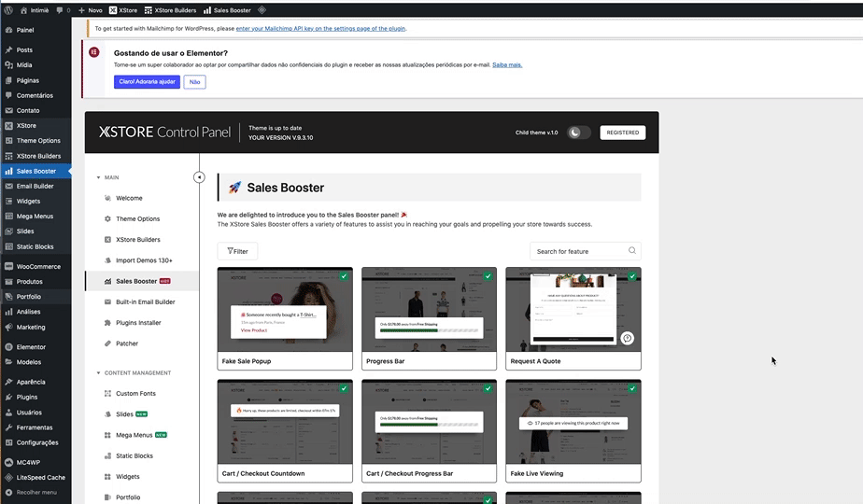Open Comentários in sidebar
Screen dimensions: 863x504
tap(35, 95)
